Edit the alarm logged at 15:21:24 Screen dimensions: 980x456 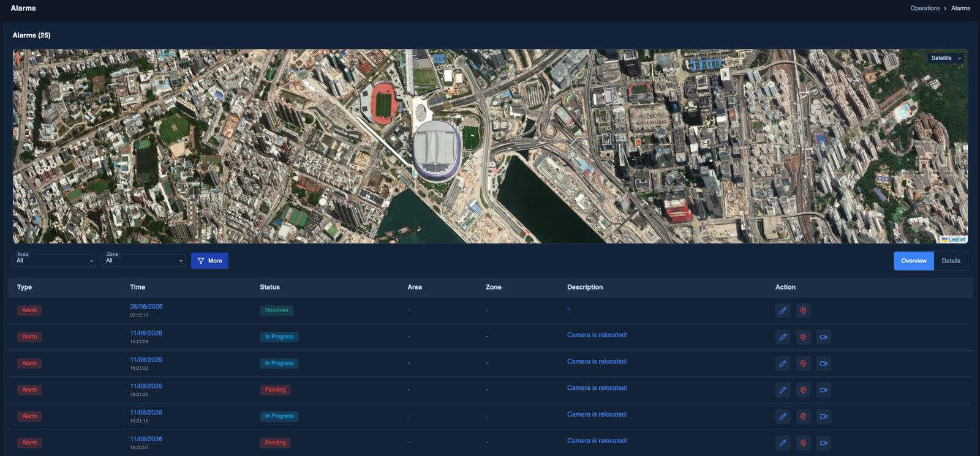click(x=783, y=337)
